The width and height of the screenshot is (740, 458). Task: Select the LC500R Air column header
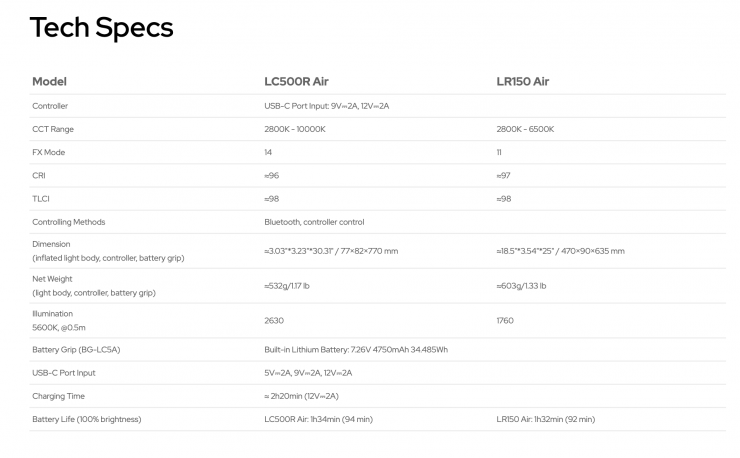pyautogui.click(x=296, y=81)
